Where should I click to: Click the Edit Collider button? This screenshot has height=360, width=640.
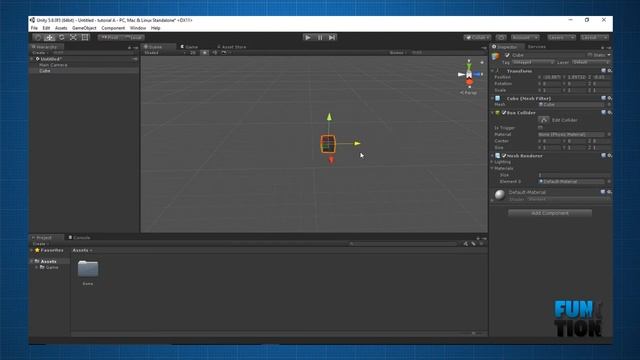543,120
